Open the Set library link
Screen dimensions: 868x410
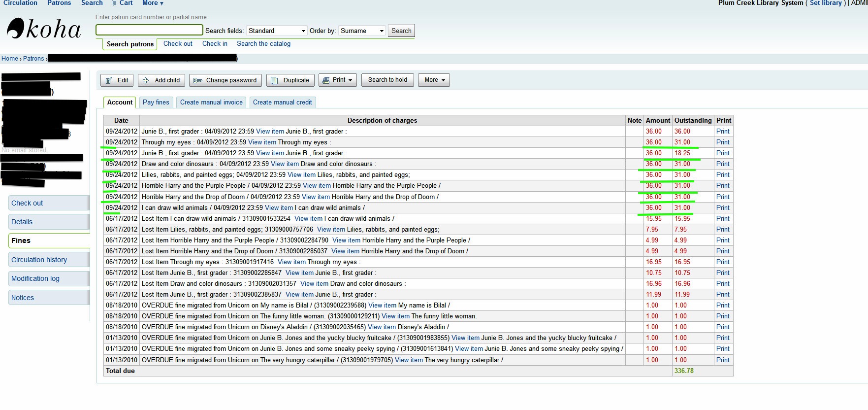825,3
